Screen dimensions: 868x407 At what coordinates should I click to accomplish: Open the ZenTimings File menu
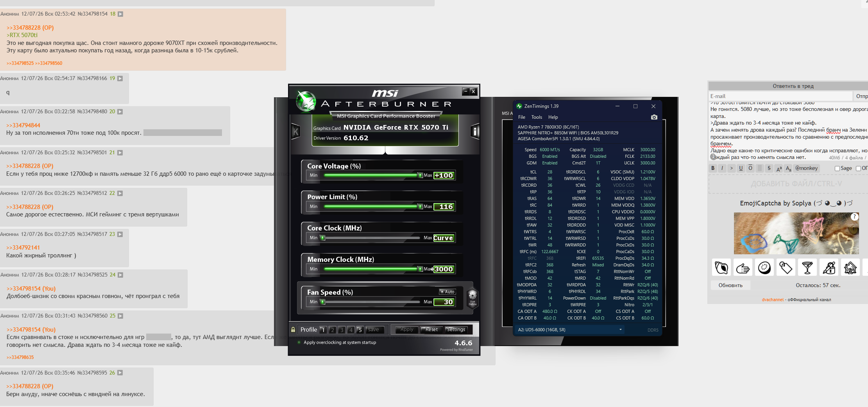[522, 117]
